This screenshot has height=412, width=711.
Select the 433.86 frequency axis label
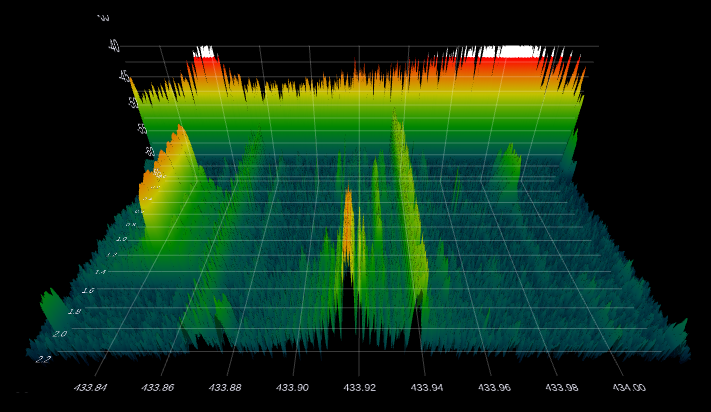[158, 387]
